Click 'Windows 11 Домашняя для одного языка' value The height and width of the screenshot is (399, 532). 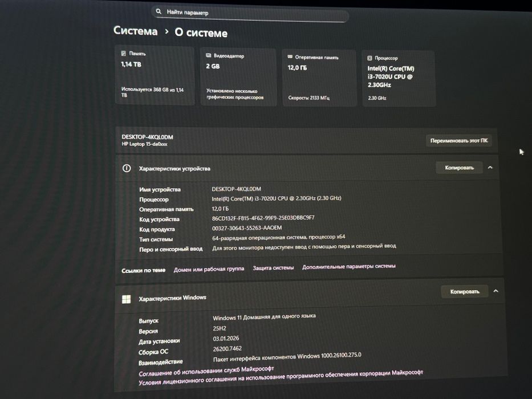click(x=264, y=317)
